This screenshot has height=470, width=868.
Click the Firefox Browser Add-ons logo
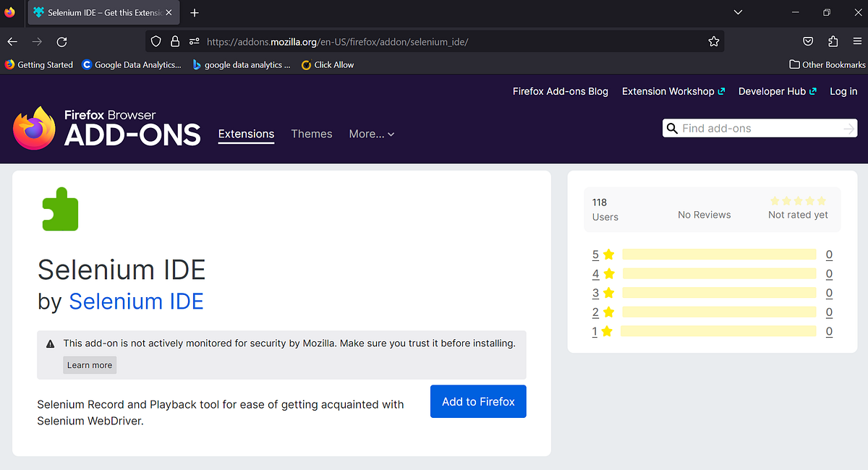click(106, 129)
